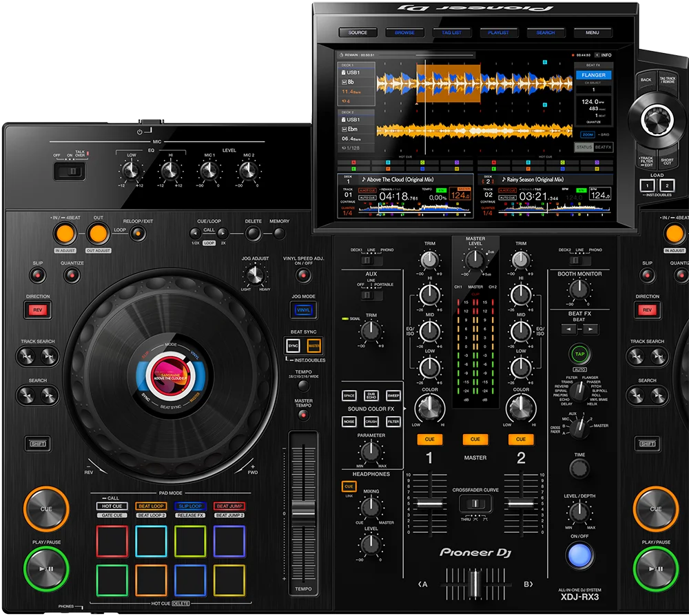This screenshot has width=689, height=616.
Task: Select the NOISE sound color FX
Action: pos(349,422)
